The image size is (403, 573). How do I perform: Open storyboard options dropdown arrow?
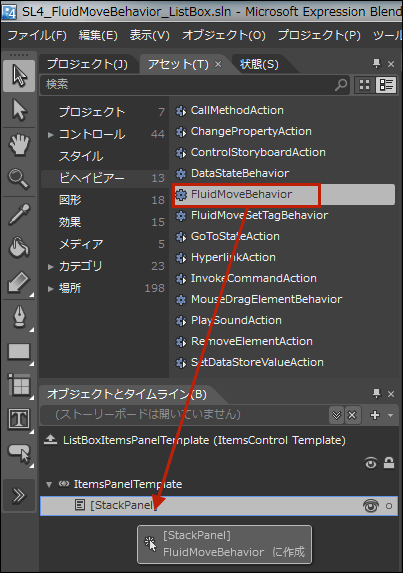point(391,415)
